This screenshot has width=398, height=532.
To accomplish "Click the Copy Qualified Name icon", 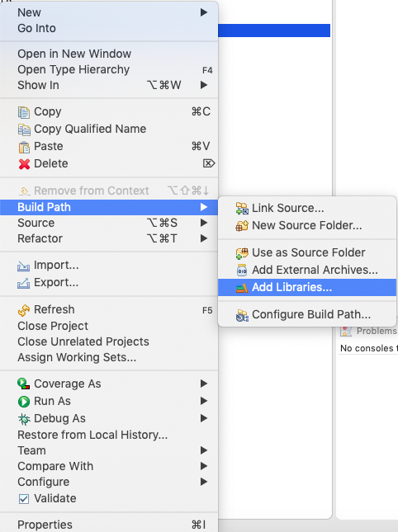I will click(x=24, y=129).
